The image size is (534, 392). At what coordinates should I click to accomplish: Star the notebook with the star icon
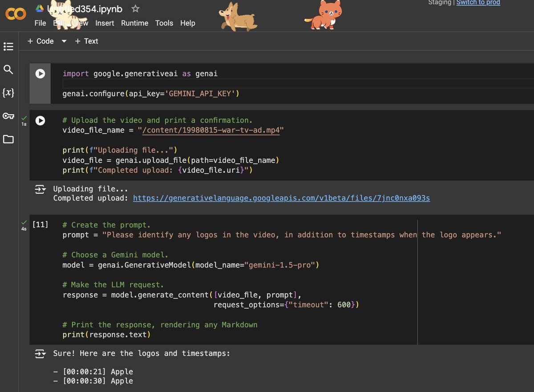pos(136,8)
